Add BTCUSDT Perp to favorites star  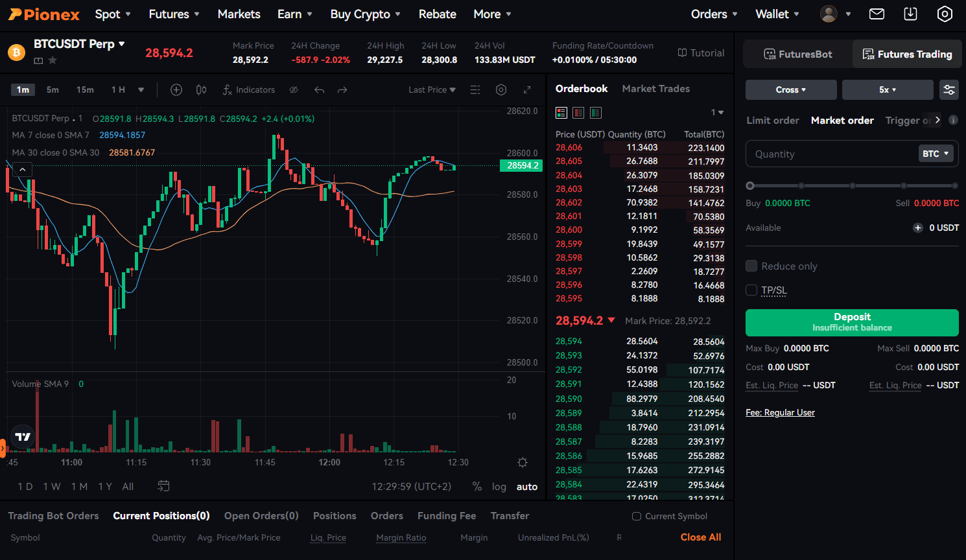tap(53, 60)
